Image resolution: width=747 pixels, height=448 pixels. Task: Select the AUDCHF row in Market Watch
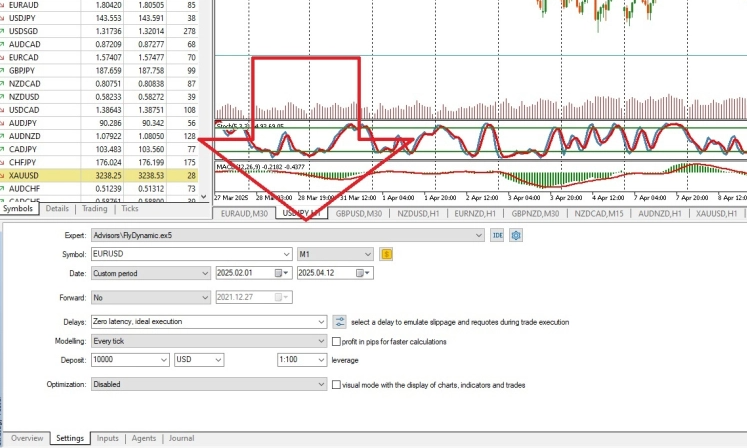click(x=99, y=189)
